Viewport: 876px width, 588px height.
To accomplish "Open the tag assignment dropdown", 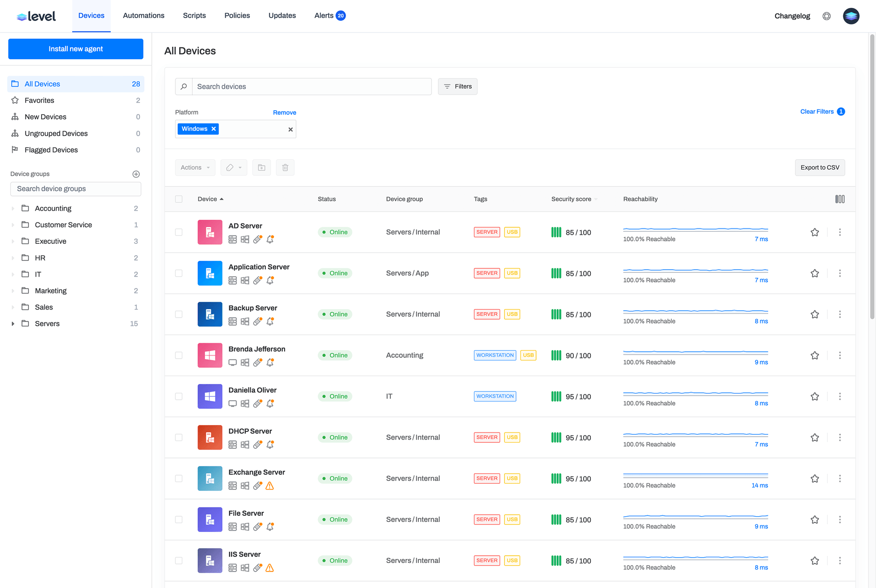I will 234,168.
